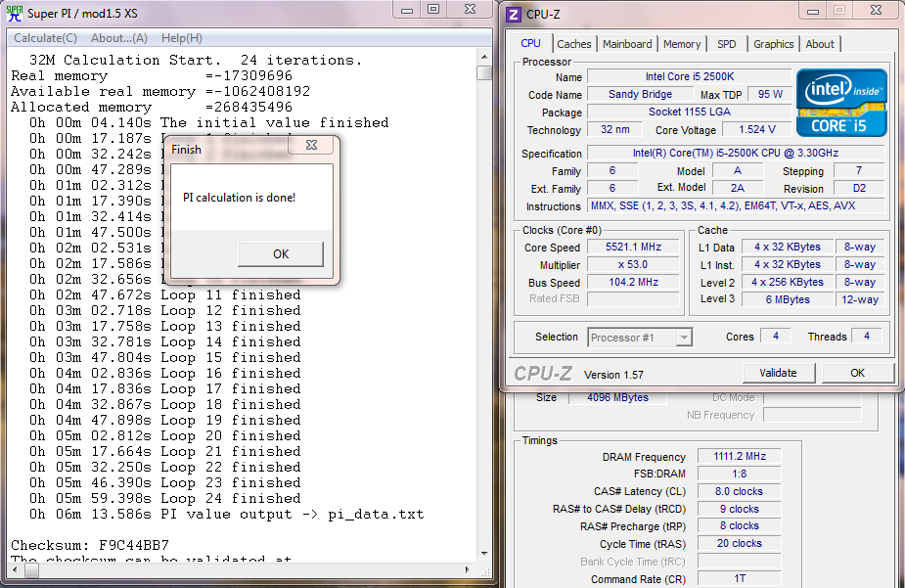This screenshot has width=905, height=588.
Task: Click the 4096 MBytes memory size value
Action: [x=617, y=397]
